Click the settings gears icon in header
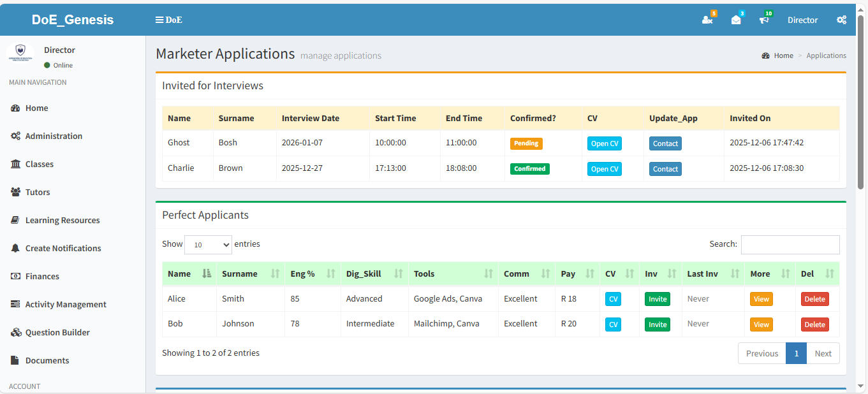Screen dimensions: 868x394 841,20
